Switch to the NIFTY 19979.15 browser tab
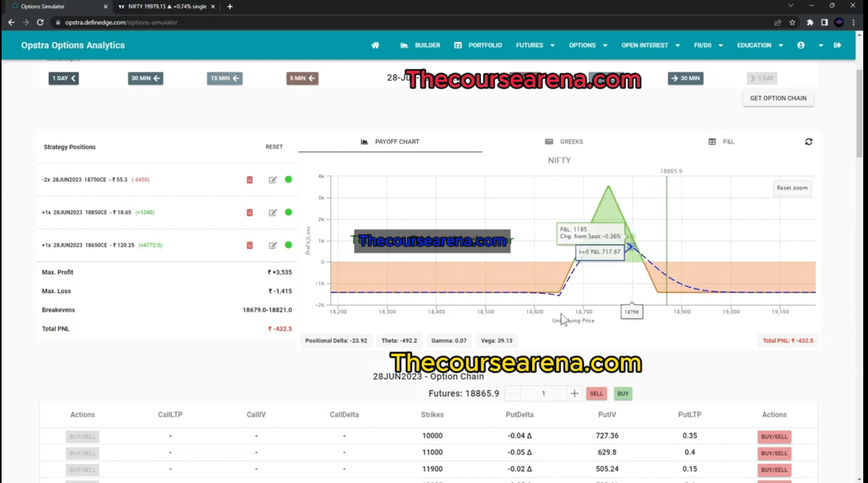868x483 pixels. click(x=167, y=6)
